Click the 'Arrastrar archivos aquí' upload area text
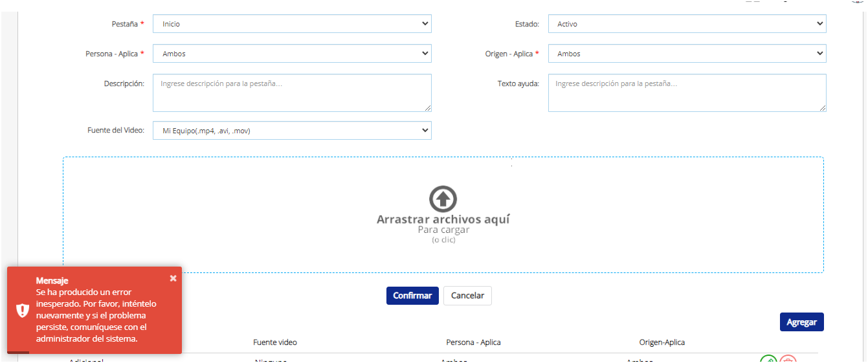 point(443,219)
